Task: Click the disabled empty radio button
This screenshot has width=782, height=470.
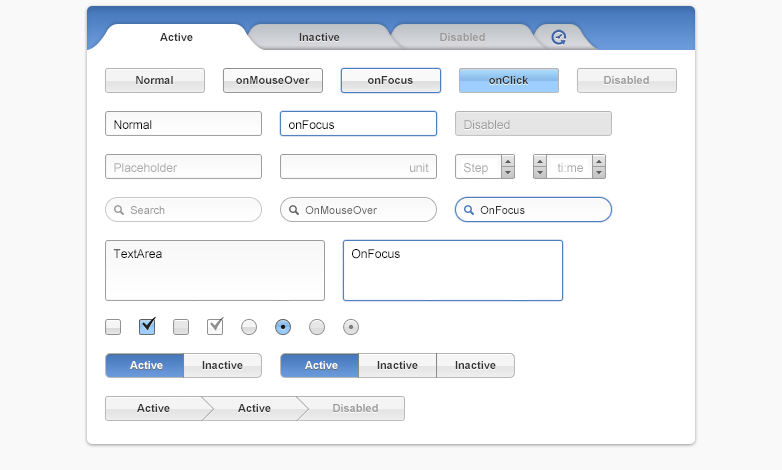Action: coord(317,327)
